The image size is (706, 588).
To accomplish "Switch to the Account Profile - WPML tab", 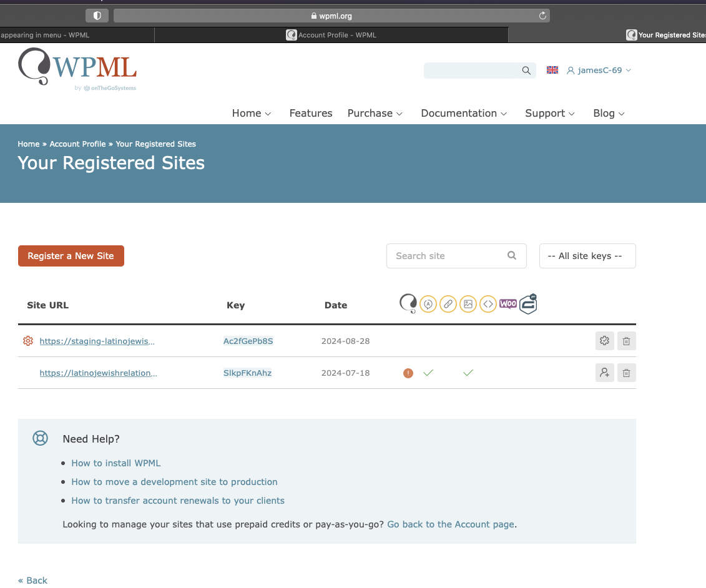I will (x=331, y=35).
